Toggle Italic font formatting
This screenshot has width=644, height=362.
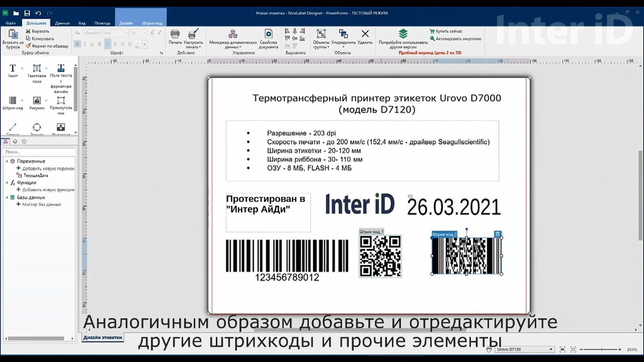(85, 44)
